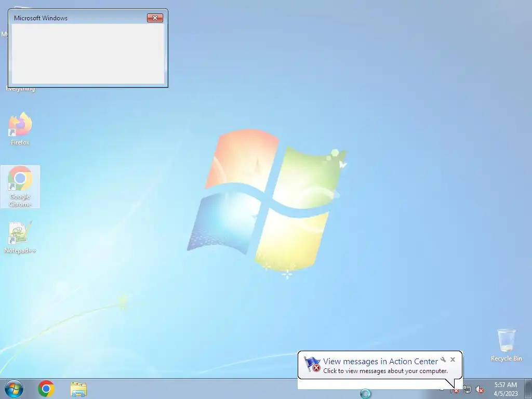This screenshot has height=399, width=532.
Task: Close the Microsoft Windows dialog
Action: [155, 18]
